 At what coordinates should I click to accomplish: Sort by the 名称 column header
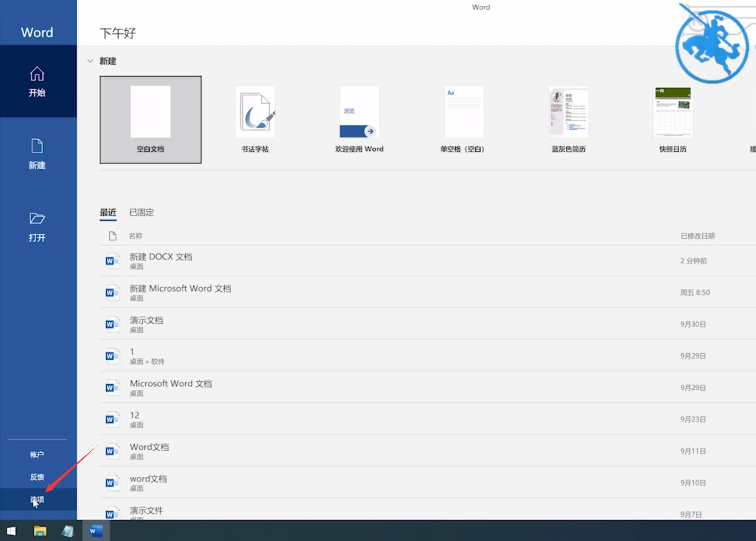135,236
